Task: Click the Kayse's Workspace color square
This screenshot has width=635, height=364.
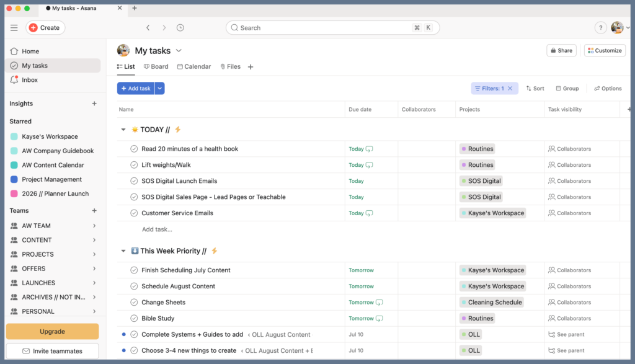Action: (x=14, y=136)
